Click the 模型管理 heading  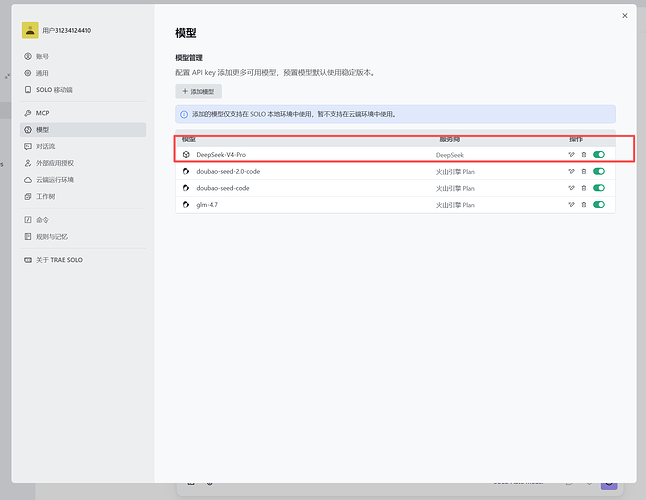(189, 58)
